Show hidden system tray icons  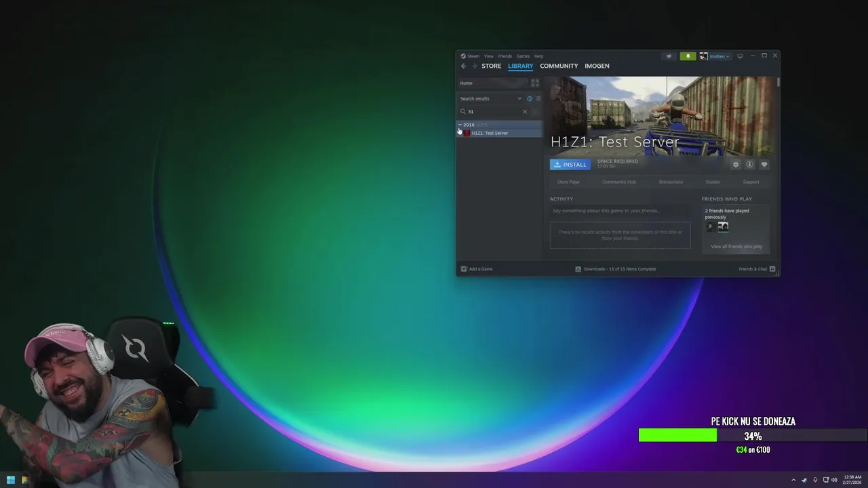tap(793, 480)
